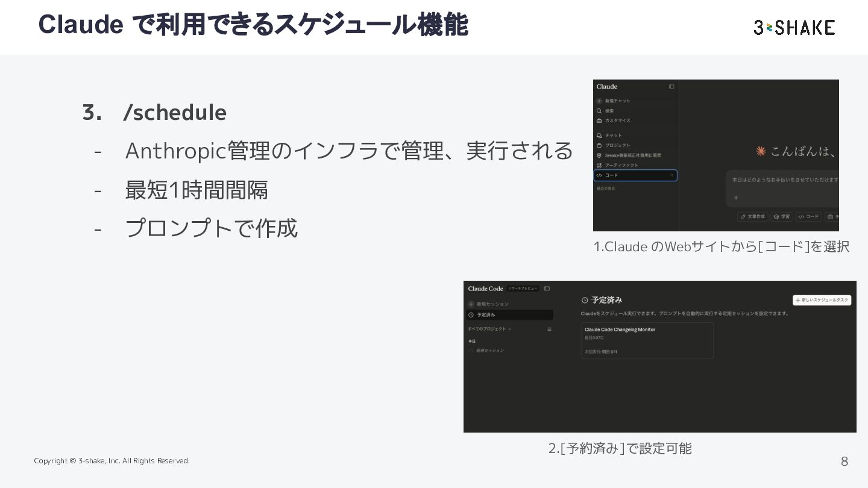The image size is (868, 488).
Task: Open the Claude Code Changelog Monitor card
Action: pyautogui.click(x=647, y=340)
